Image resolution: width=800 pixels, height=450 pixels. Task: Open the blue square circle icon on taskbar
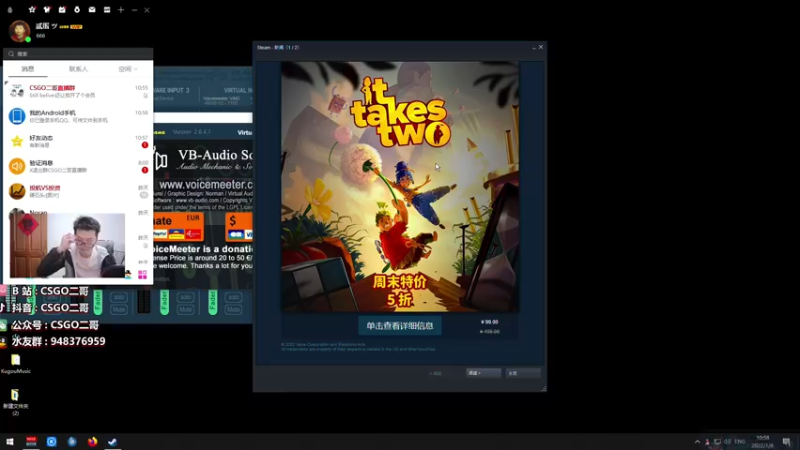[52, 441]
